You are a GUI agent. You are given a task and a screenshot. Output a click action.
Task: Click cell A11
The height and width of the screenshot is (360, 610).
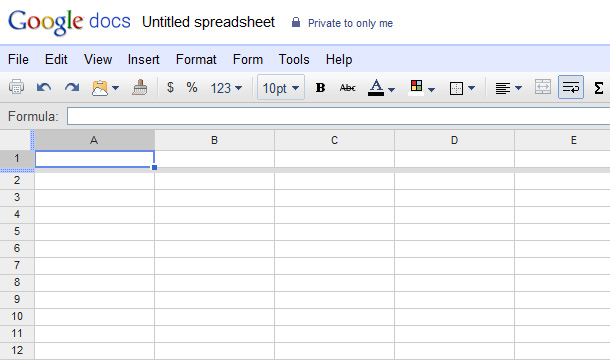point(95,334)
